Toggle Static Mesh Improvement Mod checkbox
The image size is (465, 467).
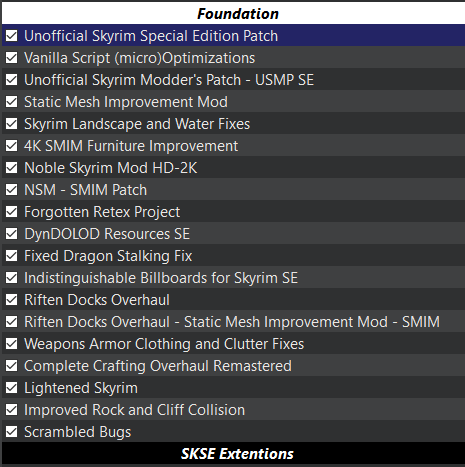pos(12,101)
